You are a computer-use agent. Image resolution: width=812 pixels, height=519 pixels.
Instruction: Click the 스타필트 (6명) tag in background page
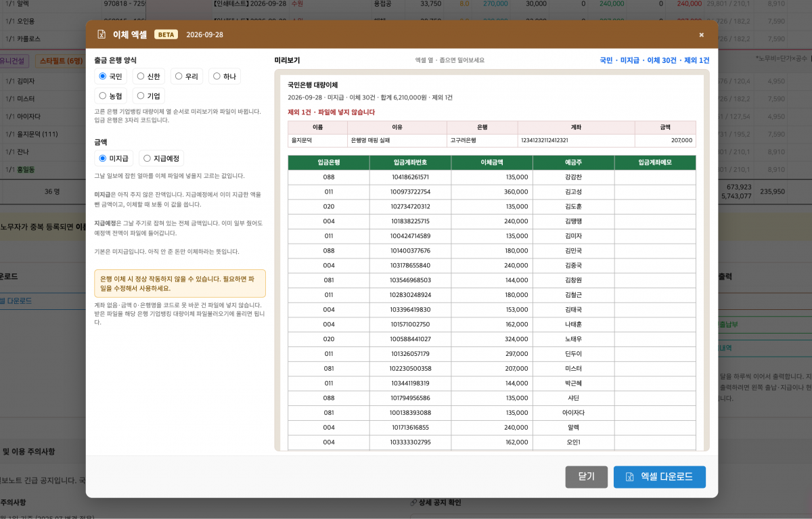(61, 61)
